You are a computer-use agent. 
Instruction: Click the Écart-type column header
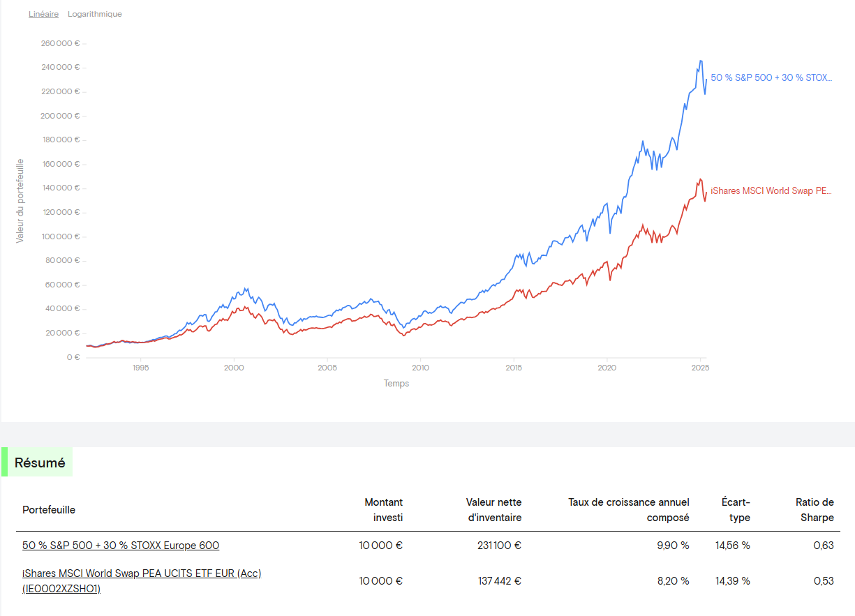736,510
